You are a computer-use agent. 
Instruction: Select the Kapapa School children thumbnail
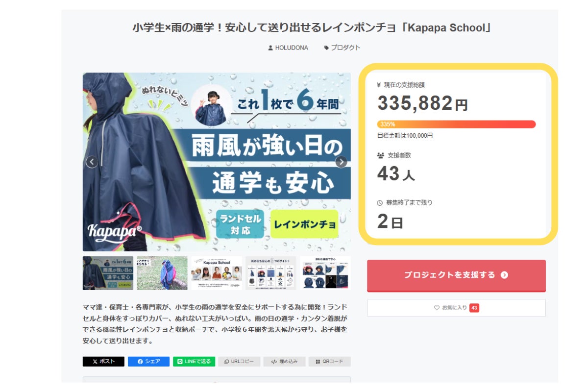(x=217, y=273)
